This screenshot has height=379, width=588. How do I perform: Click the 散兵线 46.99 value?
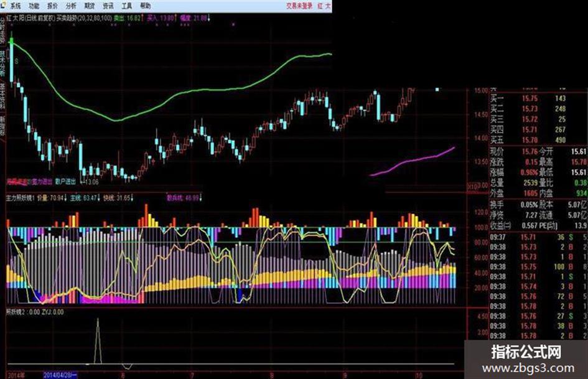(x=184, y=197)
